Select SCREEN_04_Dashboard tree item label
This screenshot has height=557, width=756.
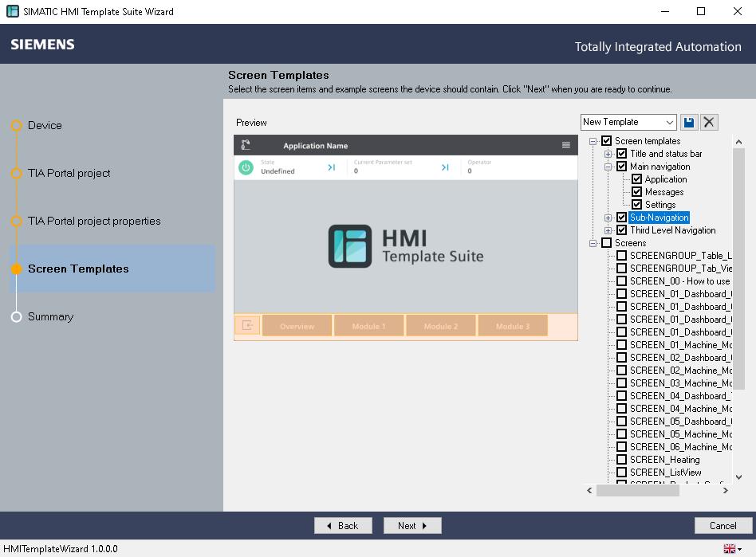pos(680,395)
